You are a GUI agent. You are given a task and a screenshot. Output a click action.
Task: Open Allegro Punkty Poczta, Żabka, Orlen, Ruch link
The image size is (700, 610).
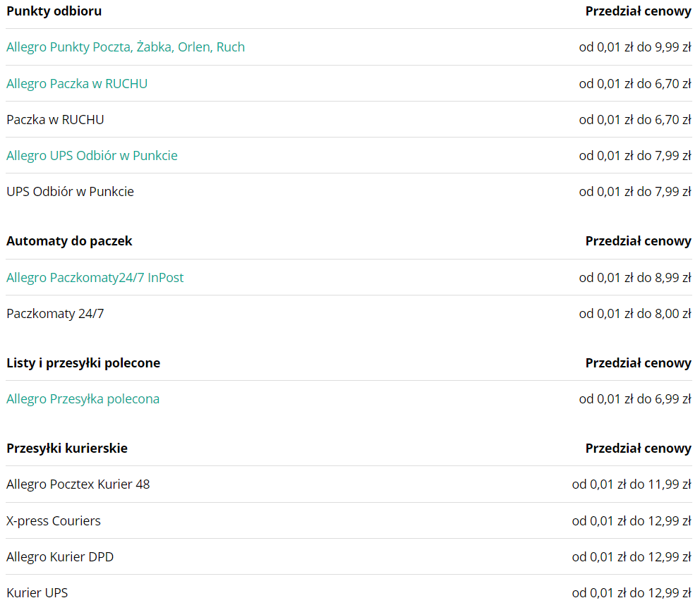tap(126, 47)
